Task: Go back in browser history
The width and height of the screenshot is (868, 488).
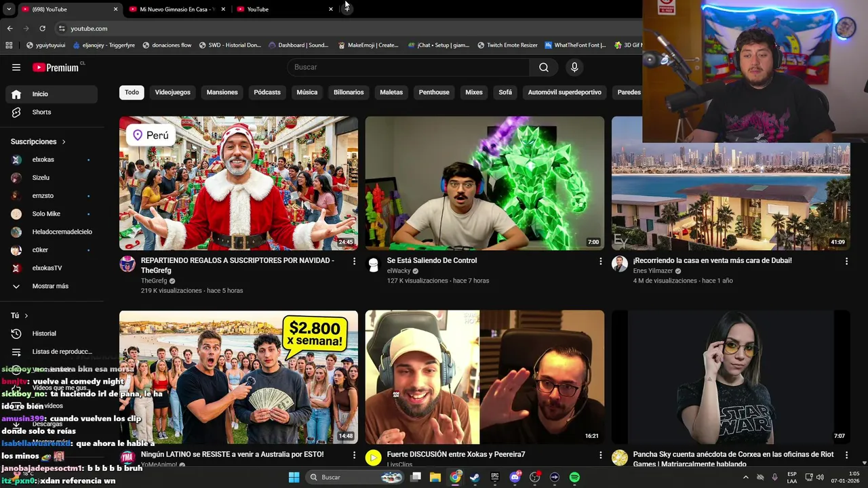Action: (9, 28)
